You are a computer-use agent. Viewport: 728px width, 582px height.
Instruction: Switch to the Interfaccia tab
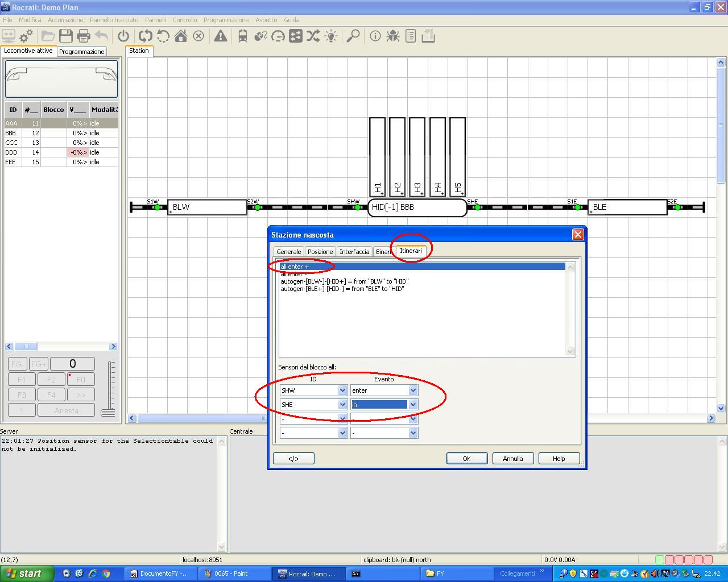coord(354,252)
